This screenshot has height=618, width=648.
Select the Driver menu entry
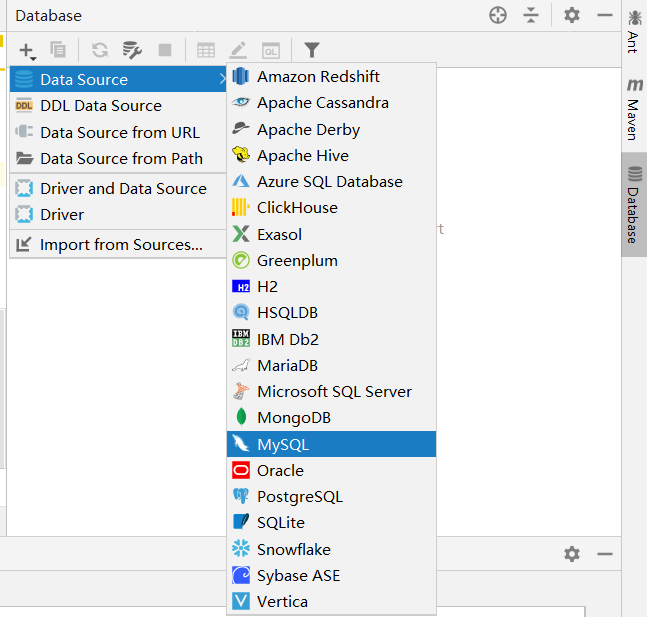coord(118,215)
